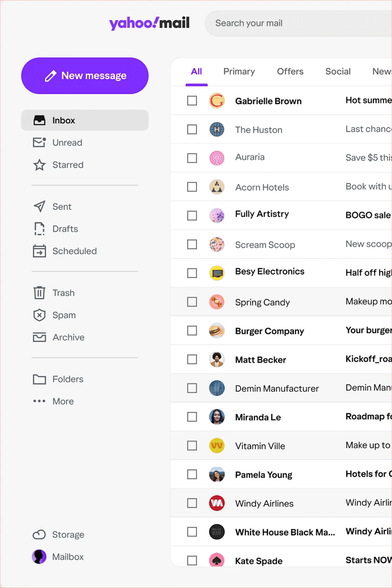Click the Drafts page icon

click(x=39, y=229)
